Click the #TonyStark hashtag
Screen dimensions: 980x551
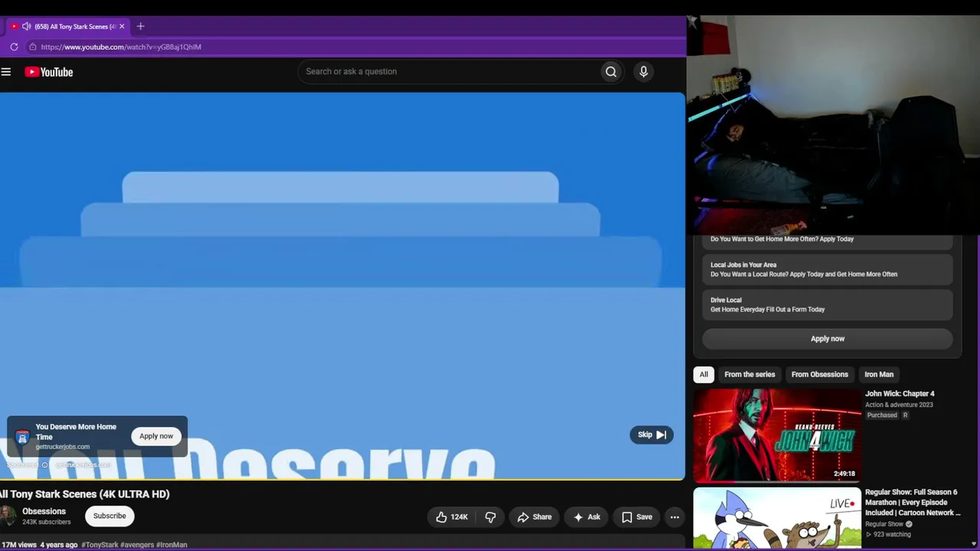coord(100,545)
